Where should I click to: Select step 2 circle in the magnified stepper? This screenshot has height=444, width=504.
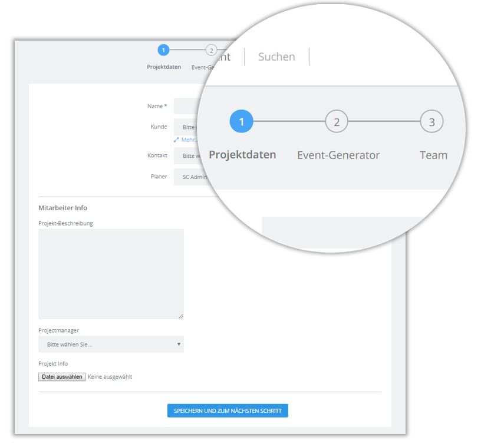click(337, 122)
